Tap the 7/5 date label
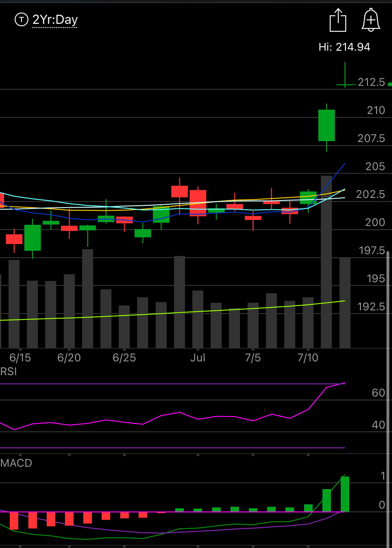The image size is (392, 548). 253,358
